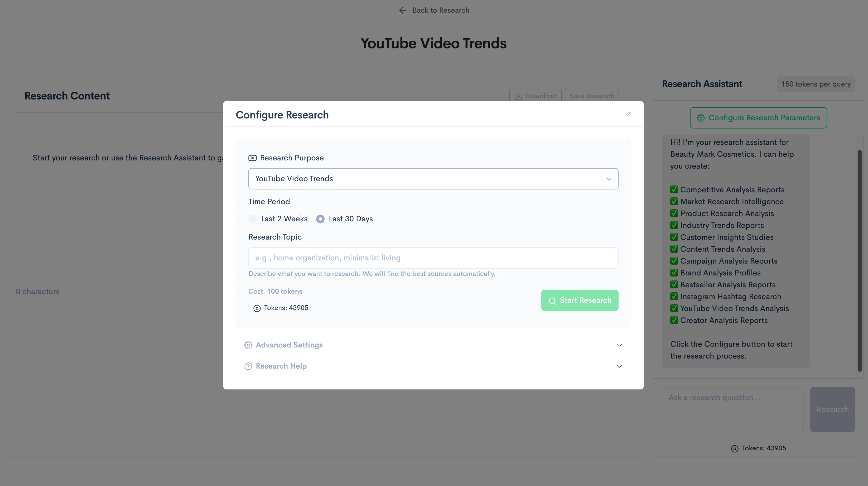Click the chevron on the Advanced Settings row
Image resolution: width=868 pixels, height=486 pixels.
[x=619, y=345]
